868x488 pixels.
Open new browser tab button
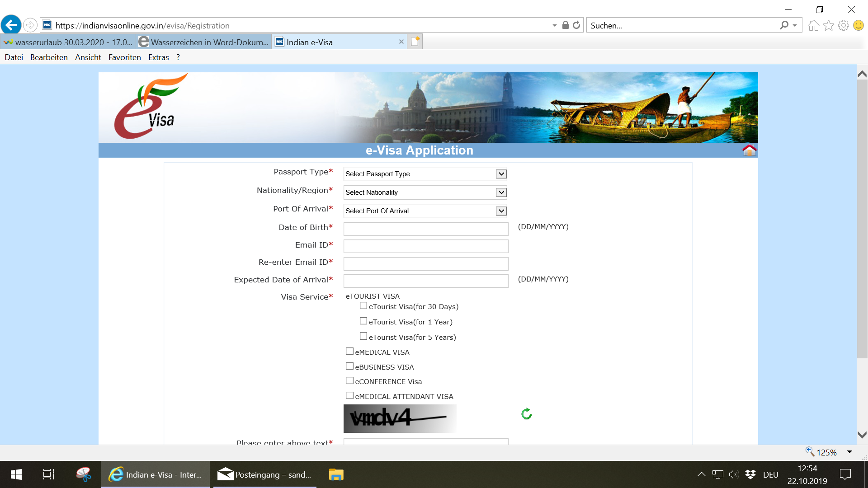point(415,42)
